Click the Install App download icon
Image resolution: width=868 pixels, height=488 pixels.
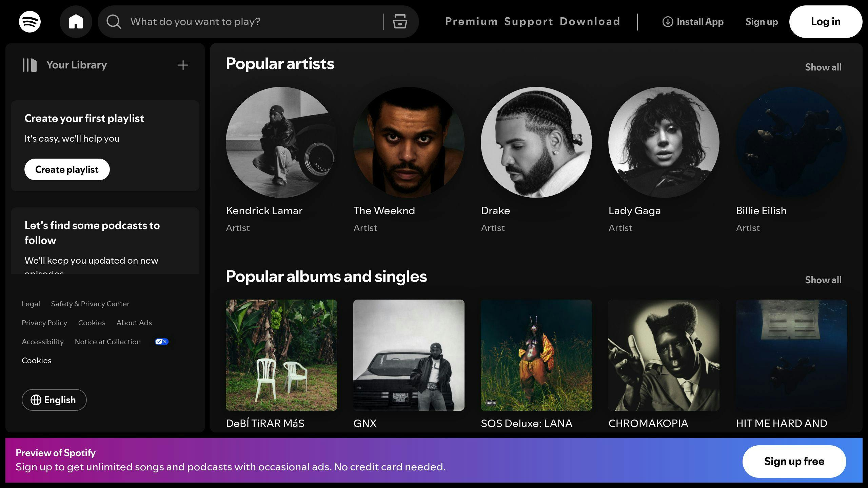click(668, 22)
